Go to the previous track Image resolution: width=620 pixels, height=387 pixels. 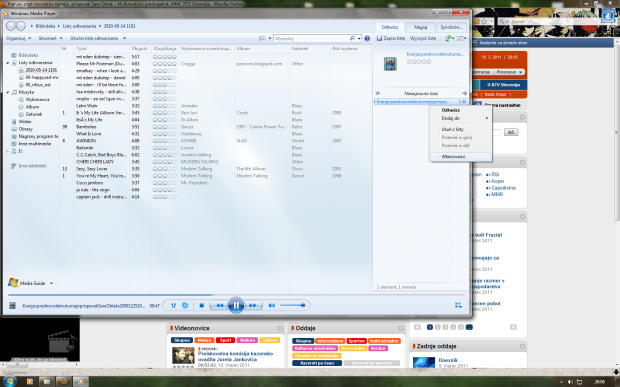[219, 306]
